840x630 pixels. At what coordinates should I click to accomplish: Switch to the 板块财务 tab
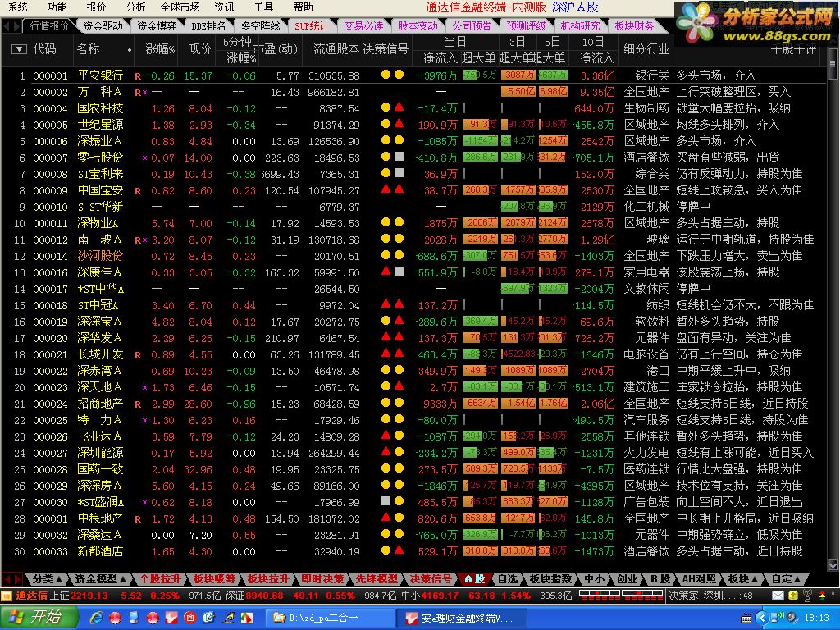click(x=634, y=25)
